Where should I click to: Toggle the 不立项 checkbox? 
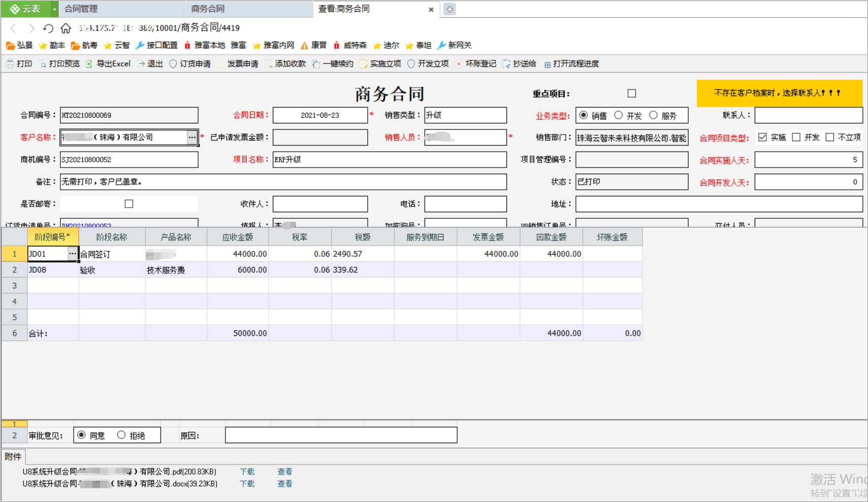point(830,137)
